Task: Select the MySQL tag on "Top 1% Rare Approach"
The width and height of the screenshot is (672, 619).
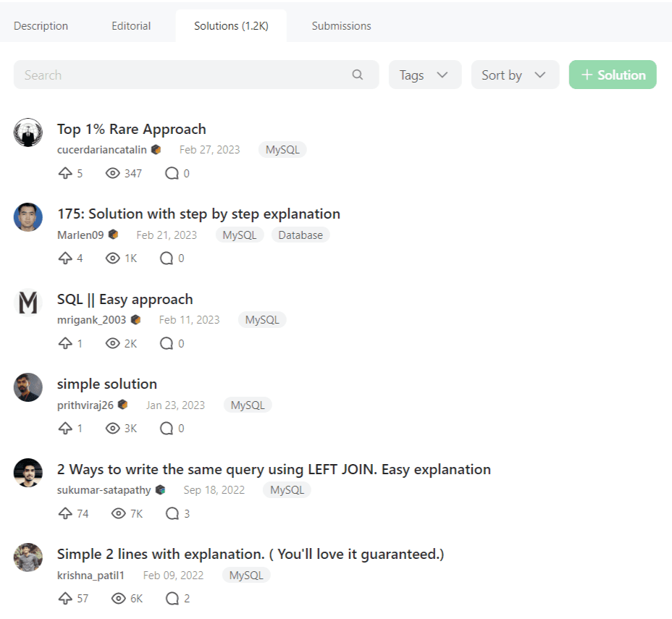Action: [282, 149]
